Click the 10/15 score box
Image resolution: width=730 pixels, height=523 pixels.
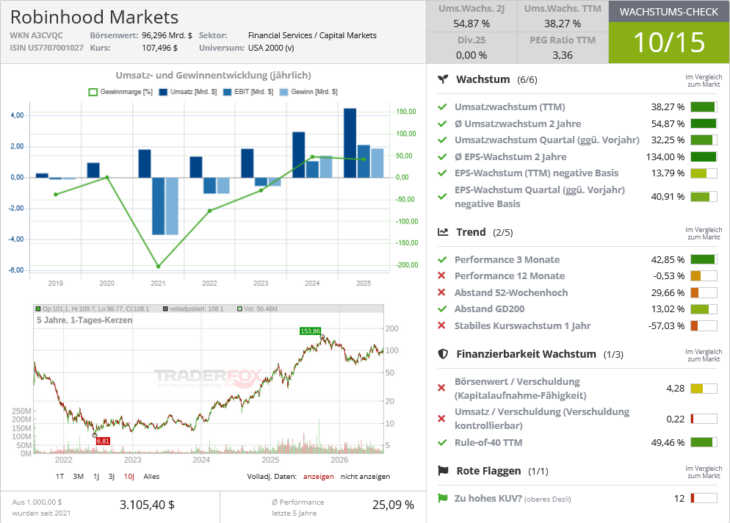(x=669, y=42)
